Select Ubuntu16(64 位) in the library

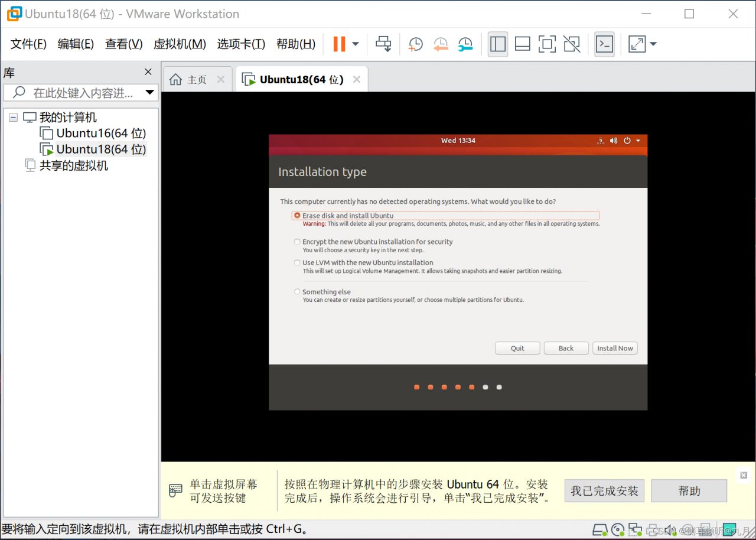[101, 134]
